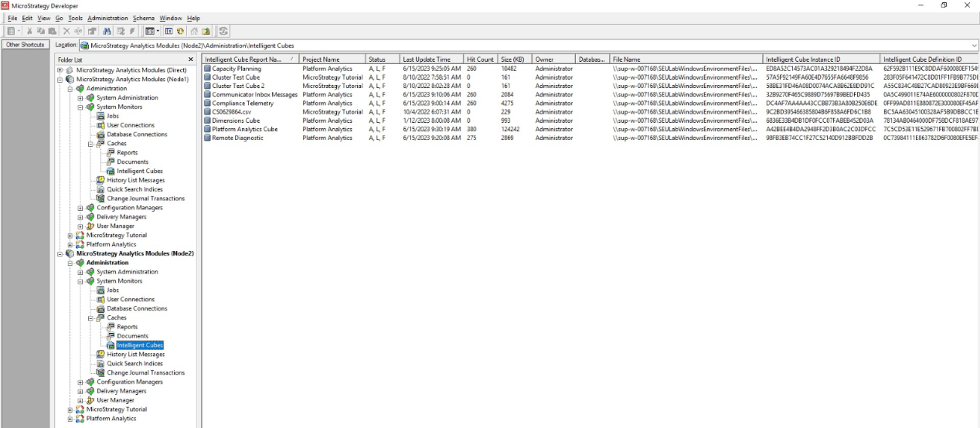The width and height of the screenshot is (980, 428).
Task: Click the 6/15/2023 9:25:05 AM update time cell
Action: pos(431,69)
